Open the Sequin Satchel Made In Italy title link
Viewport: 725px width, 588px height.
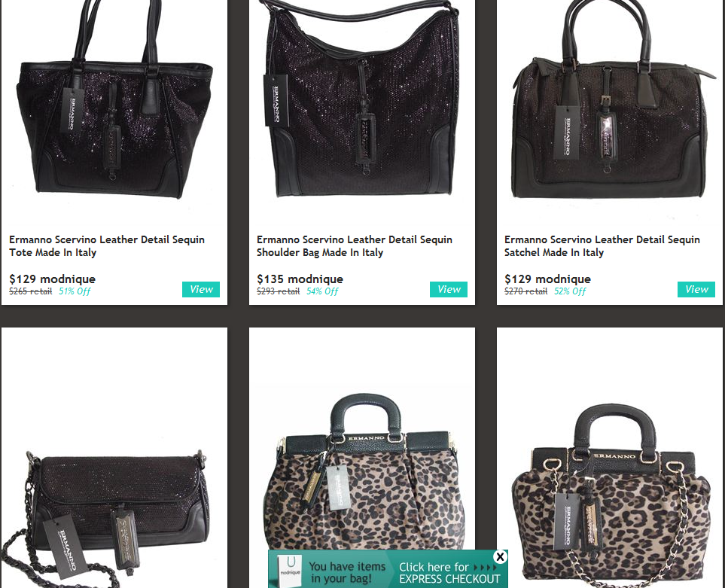point(602,246)
